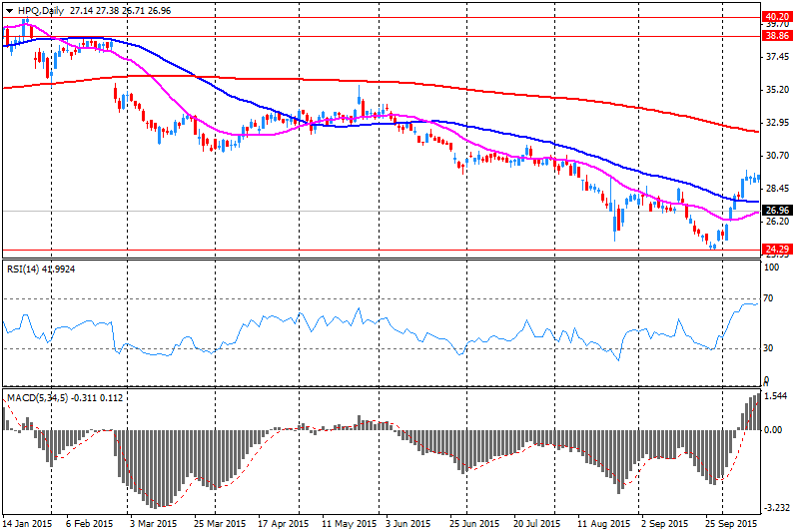
Task: Select the RSI 30 level label
Action: tap(768, 348)
